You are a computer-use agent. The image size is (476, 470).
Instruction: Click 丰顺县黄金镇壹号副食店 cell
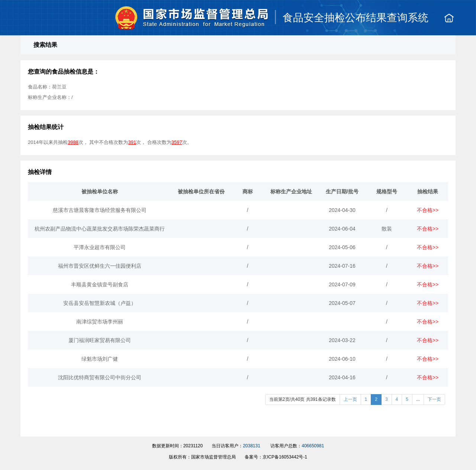[x=100, y=284]
